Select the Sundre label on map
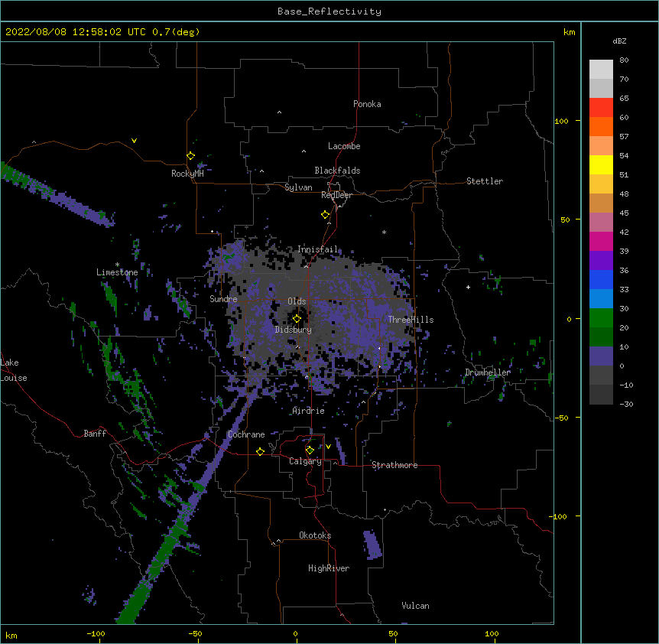The height and width of the screenshot is (644, 659). (x=223, y=299)
